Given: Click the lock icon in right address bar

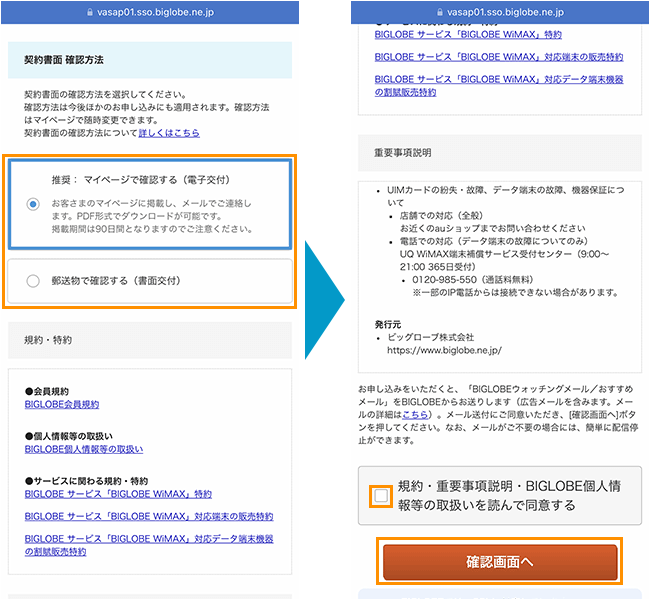Looking at the screenshot, I should [x=440, y=12].
